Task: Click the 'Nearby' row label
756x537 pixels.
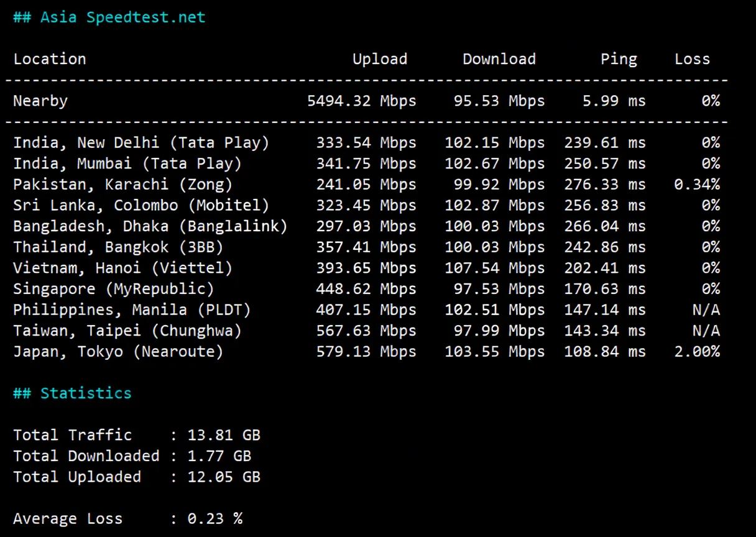Action: click(x=40, y=101)
